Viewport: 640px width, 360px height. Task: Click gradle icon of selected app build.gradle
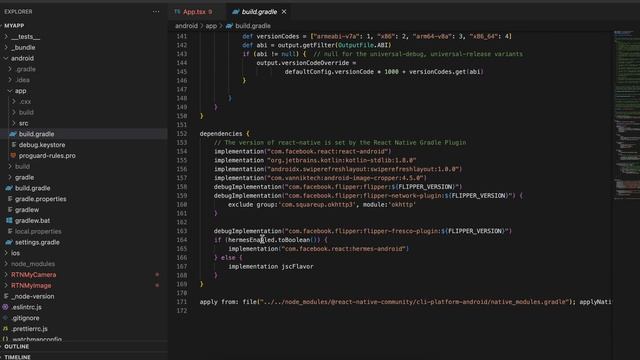click(x=13, y=134)
